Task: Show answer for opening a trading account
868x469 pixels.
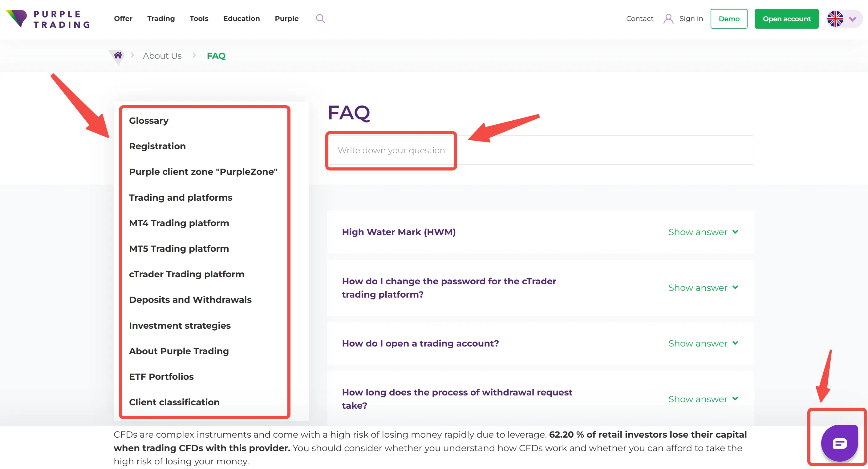Action: tap(703, 343)
